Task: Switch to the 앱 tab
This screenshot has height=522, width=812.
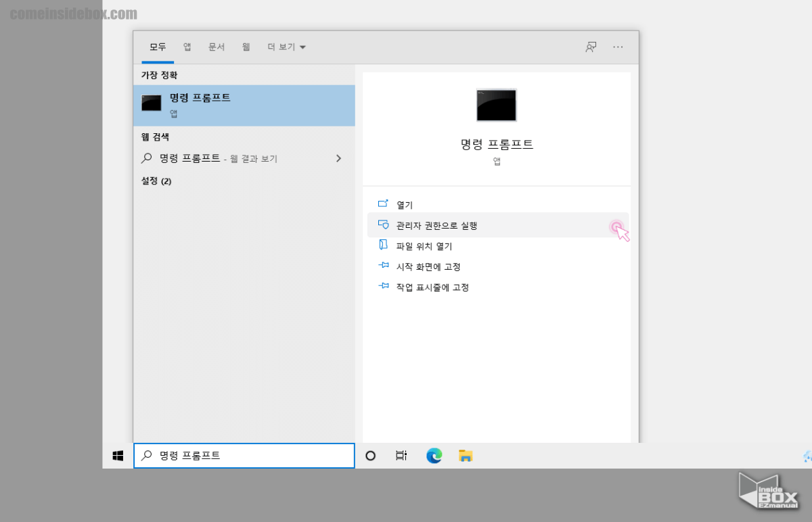Action: 187,47
